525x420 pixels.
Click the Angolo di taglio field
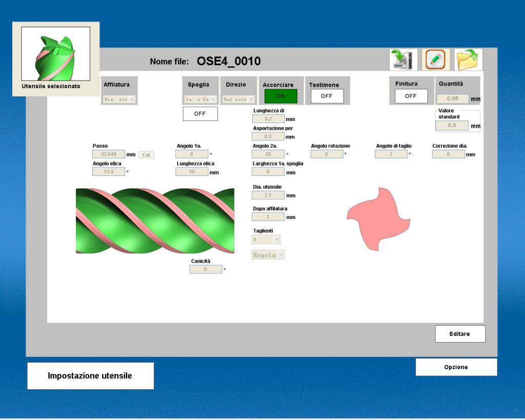[391, 154]
